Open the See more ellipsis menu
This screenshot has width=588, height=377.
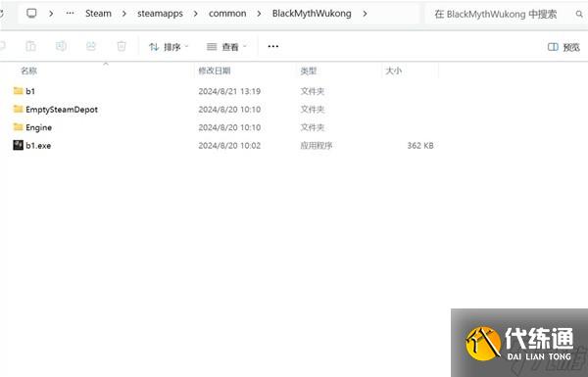coord(273,46)
